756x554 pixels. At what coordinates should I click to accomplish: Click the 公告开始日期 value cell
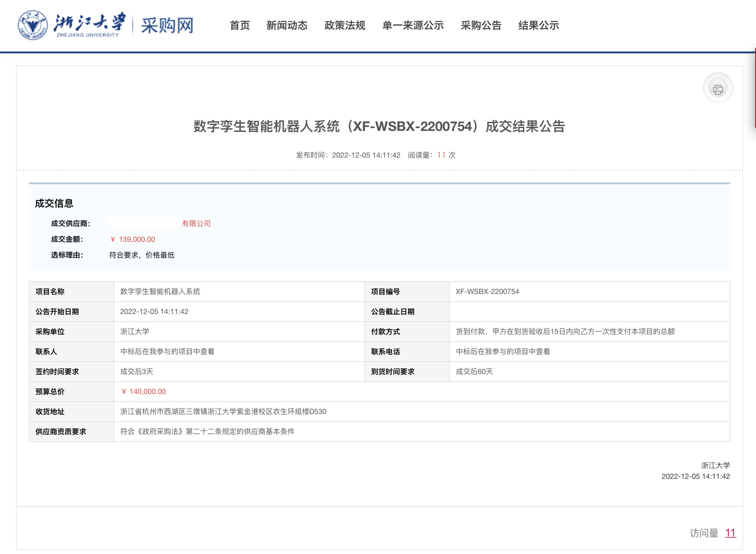[x=239, y=312]
